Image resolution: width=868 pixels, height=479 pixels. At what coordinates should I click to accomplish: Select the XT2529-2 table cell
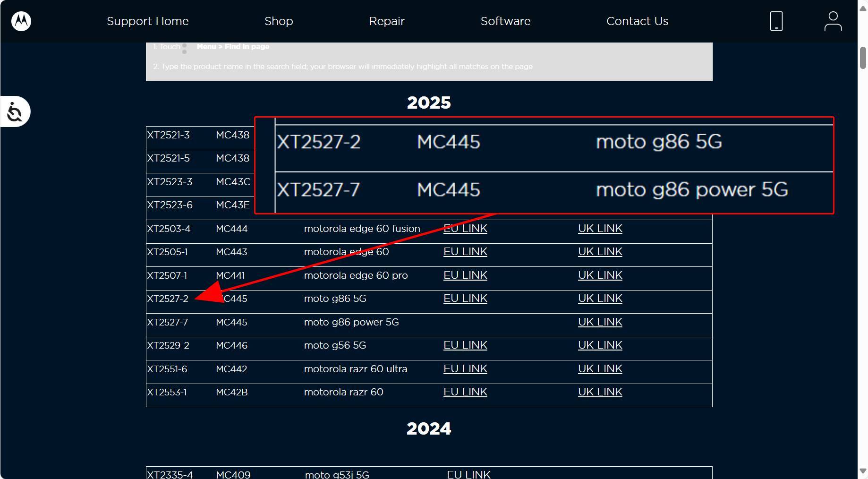pos(168,345)
